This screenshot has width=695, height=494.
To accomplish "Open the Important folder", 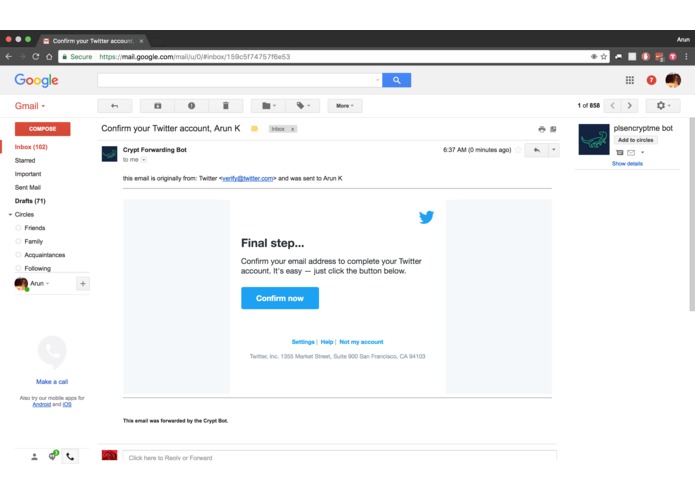I will point(28,174).
